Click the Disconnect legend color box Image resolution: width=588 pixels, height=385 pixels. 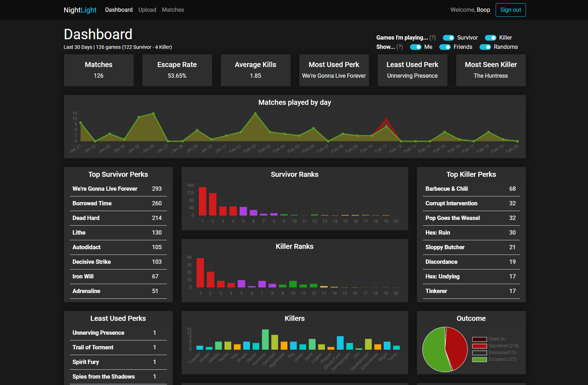coord(479,353)
